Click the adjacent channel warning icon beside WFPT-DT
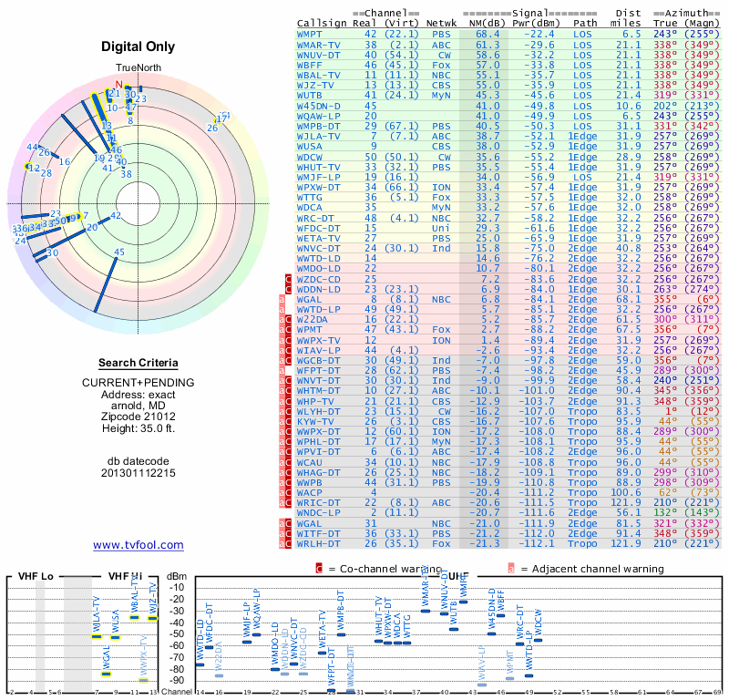 [282, 371]
